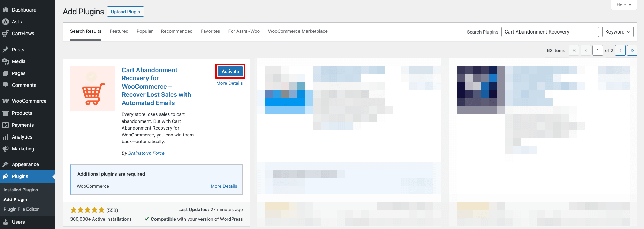Open the Brainstorm Force author link
This screenshot has width=644, height=229.
146,153
